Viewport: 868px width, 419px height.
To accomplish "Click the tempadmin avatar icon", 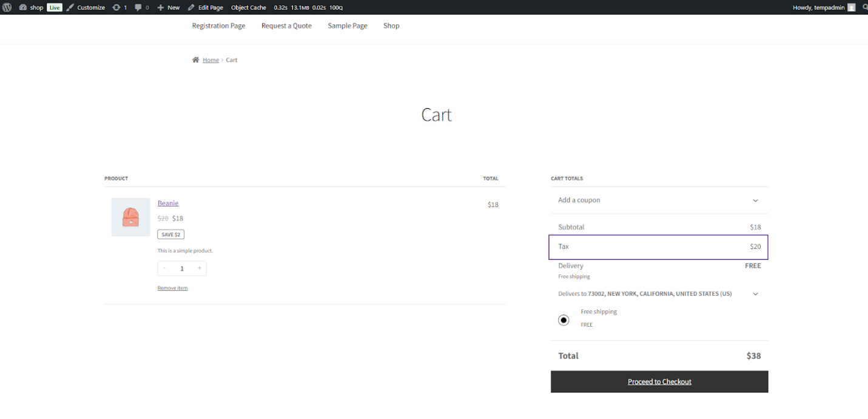I will 852,7.
